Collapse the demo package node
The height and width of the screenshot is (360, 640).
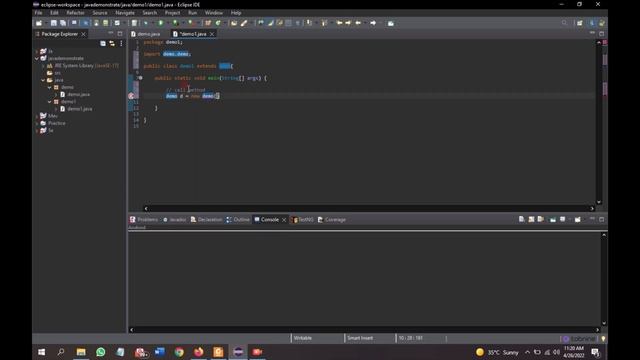tap(50, 87)
